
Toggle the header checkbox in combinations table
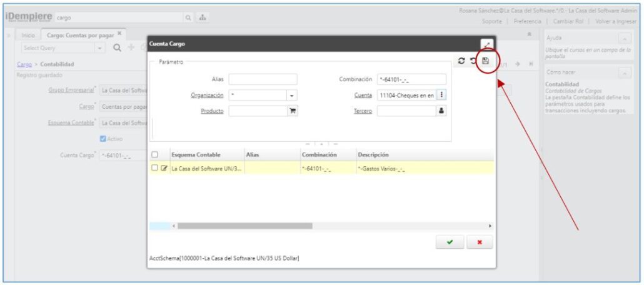[x=154, y=155]
